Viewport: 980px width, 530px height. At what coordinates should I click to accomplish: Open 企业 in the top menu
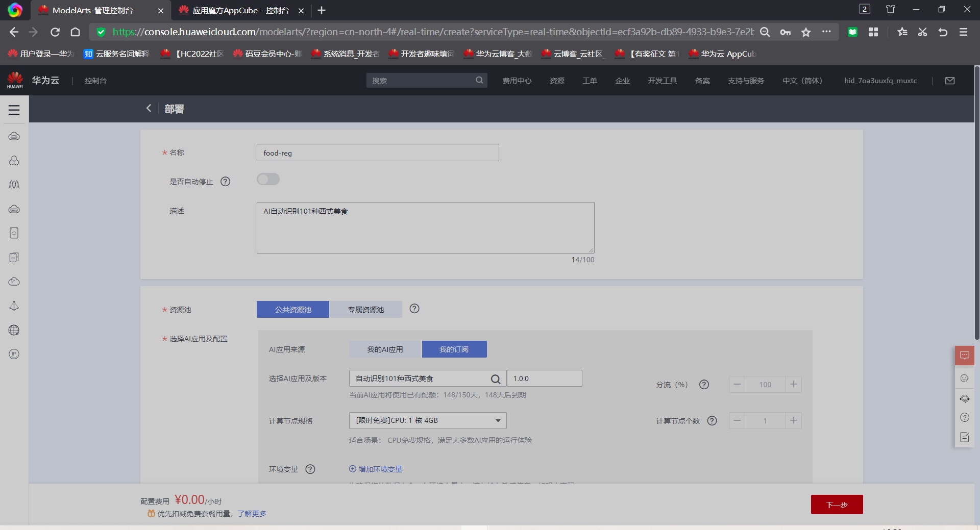(x=623, y=81)
